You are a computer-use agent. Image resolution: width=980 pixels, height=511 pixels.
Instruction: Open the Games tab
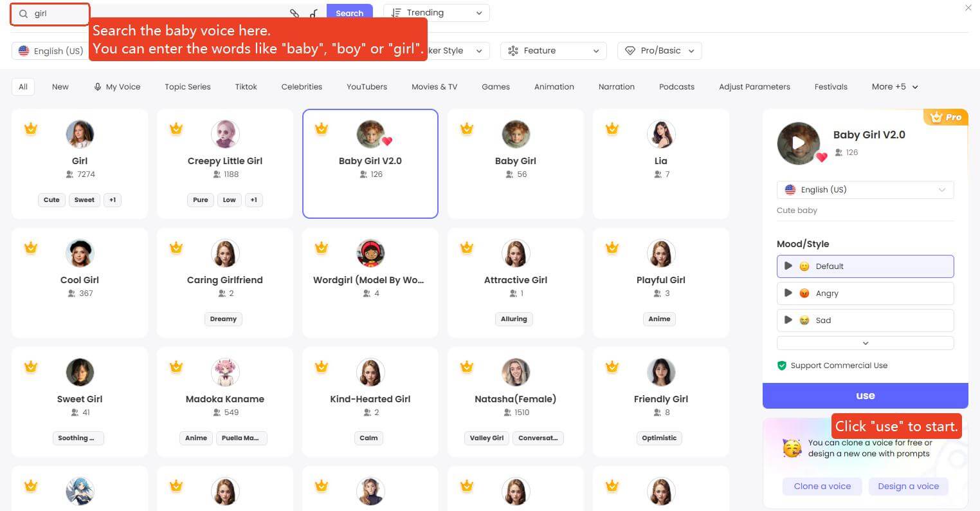[x=496, y=87]
